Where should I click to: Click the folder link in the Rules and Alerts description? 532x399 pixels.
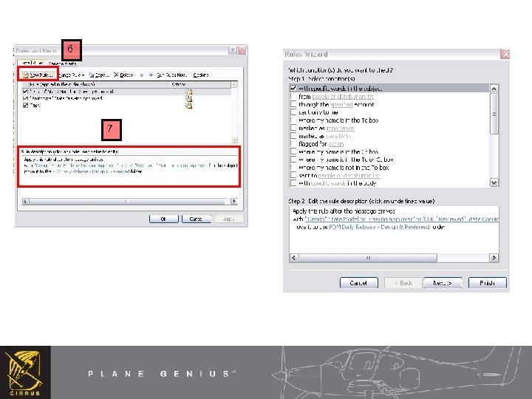[91, 171]
